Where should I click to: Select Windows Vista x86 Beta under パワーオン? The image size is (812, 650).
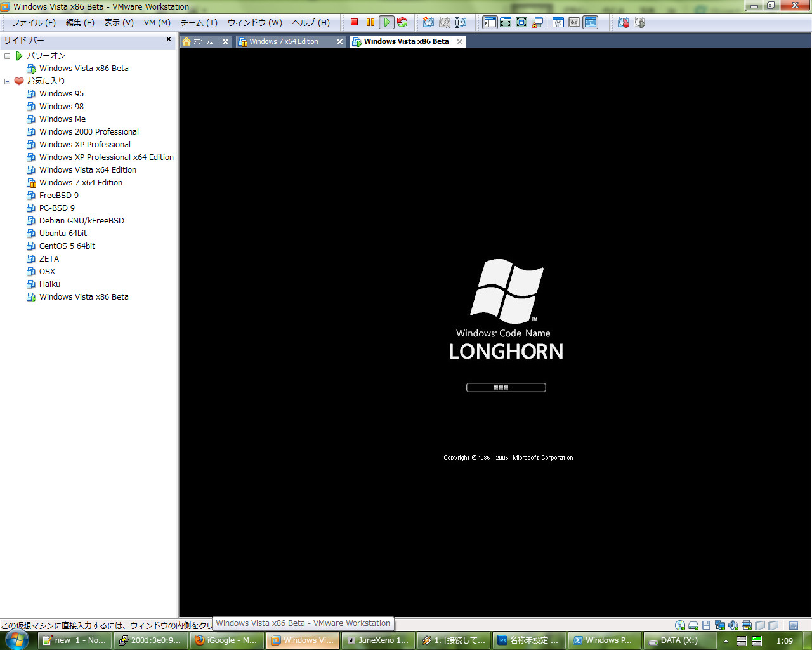point(84,69)
